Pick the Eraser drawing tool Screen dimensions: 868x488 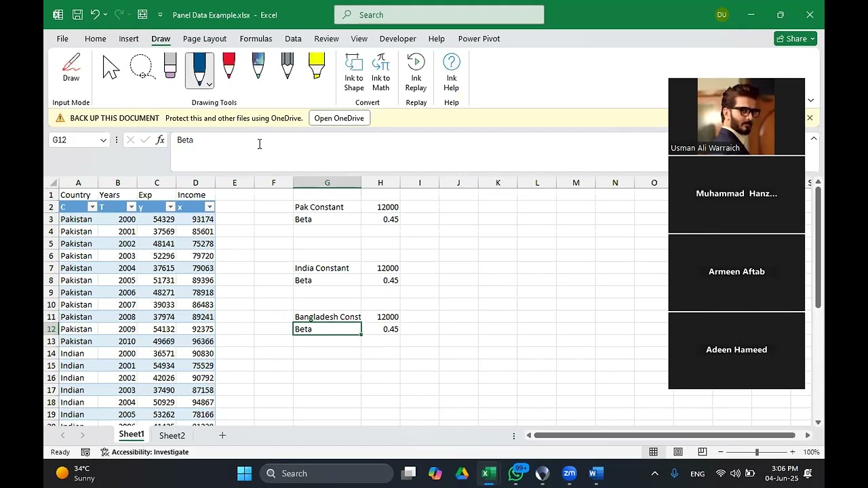(x=170, y=66)
